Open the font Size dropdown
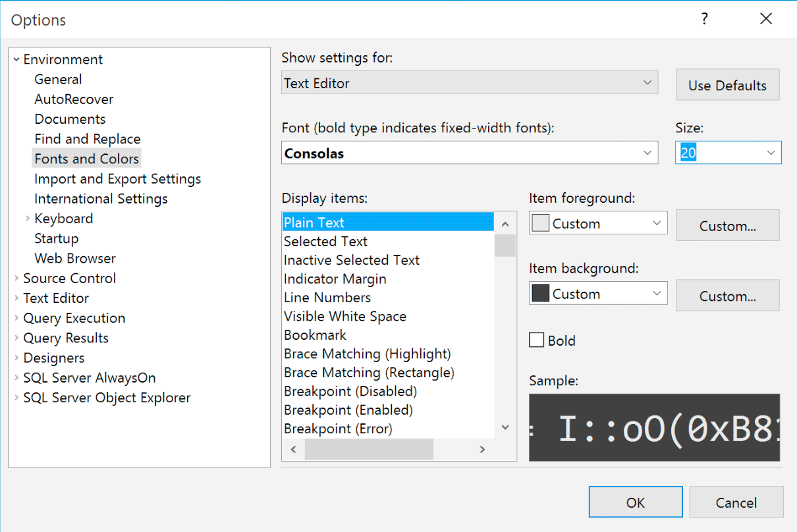797x532 pixels. (728, 153)
